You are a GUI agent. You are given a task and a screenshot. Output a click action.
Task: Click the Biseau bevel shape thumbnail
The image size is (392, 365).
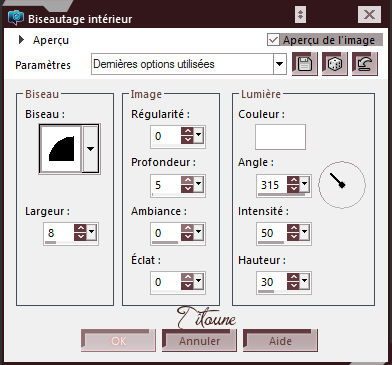[x=61, y=149]
